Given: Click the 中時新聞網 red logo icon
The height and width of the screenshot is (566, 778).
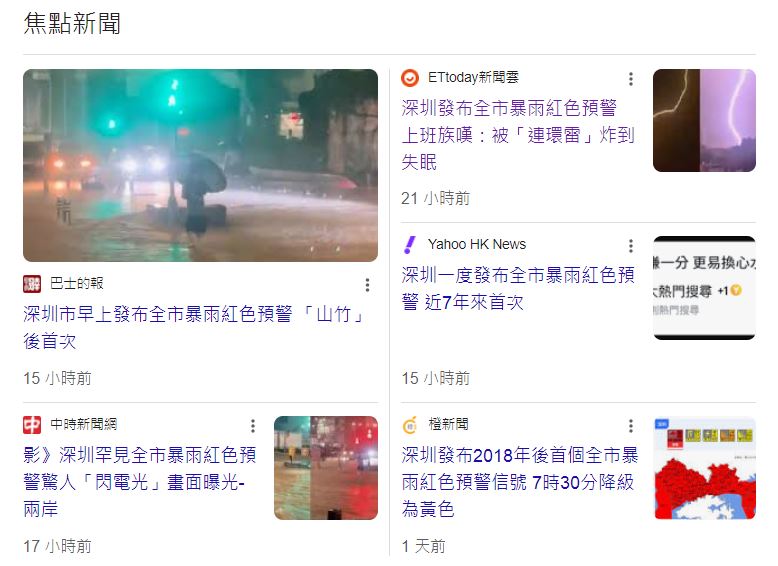Looking at the screenshot, I should (x=32, y=425).
